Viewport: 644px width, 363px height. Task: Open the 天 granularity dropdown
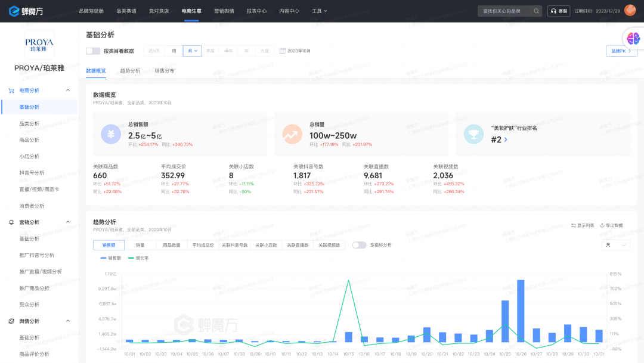(x=615, y=245)
